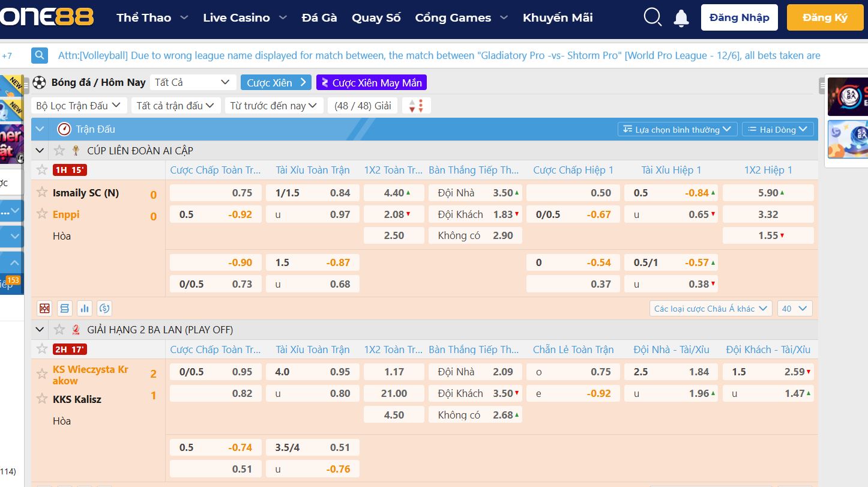Viewport: 868px width, 487px height.
Task: Select Không có odds 2.90
Action: click(x=475, y=236)
